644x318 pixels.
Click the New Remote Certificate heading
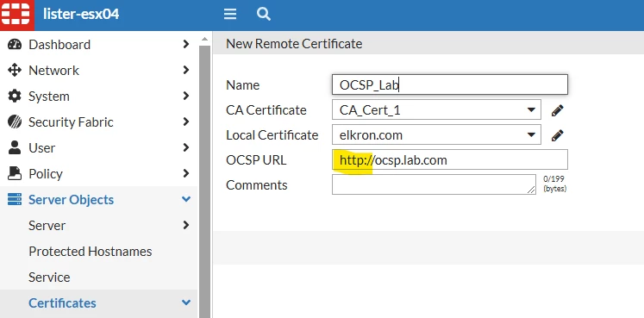point(294,43)
